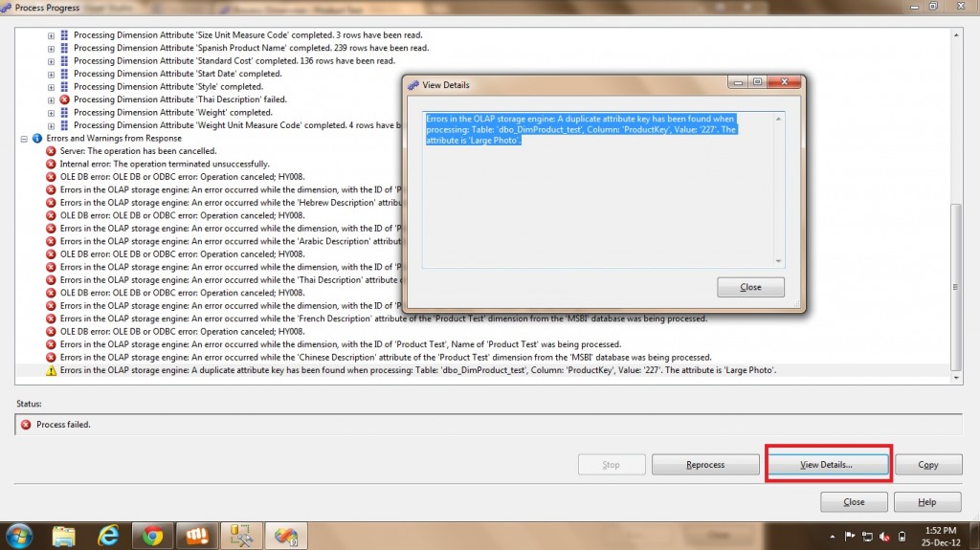The height and width of the screenshot is (550, 980).
Task: Open Internet Explorer from the taskbar
Action: click(x=107, y=535)
